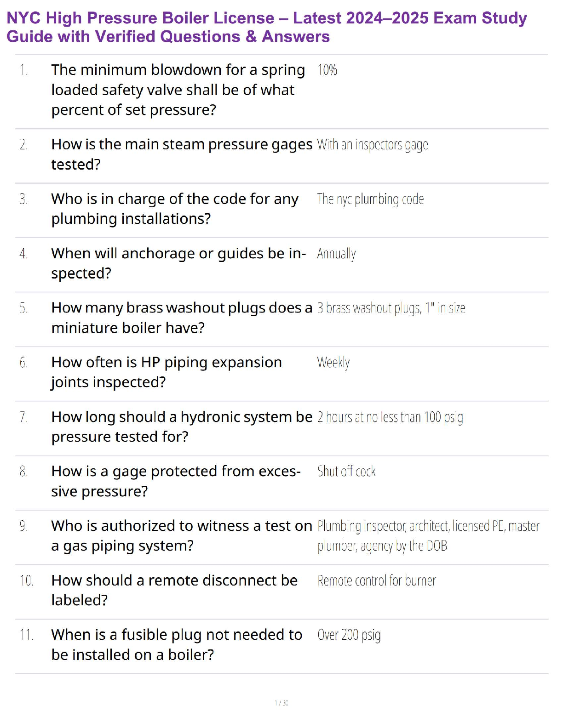The image size is (563, 728).
Task: Click the "Shut off cock" answer
Action: [x=346, y=472]
